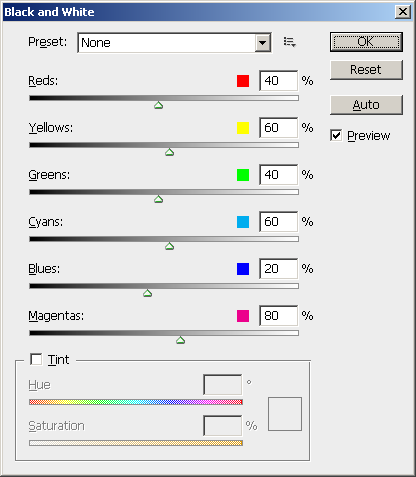The height and width of the screenshot is (477, 416).
Task: Click the green color swatch
Action: point(243,175)
